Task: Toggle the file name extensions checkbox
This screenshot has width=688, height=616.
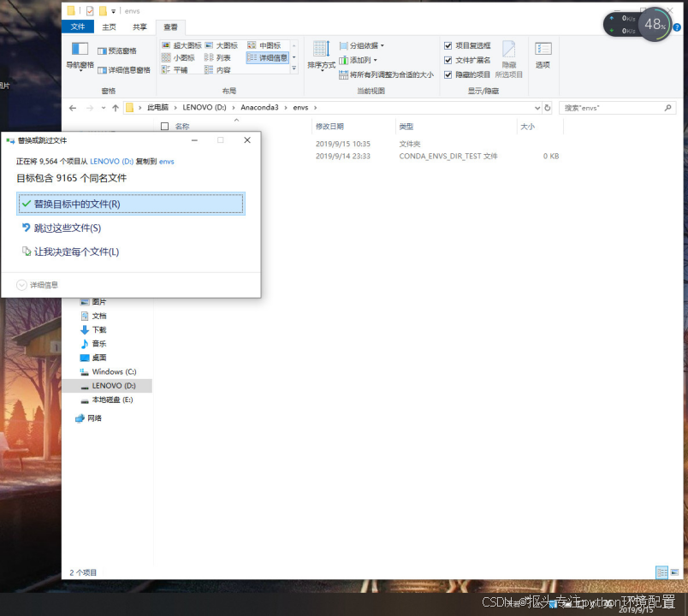Action: (x=448, y=60)
